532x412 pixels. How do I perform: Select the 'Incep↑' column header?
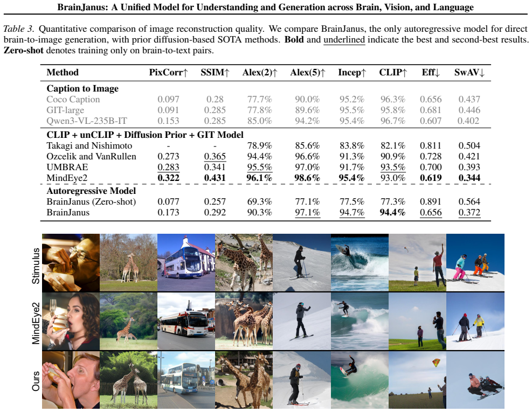click(352, 73)
